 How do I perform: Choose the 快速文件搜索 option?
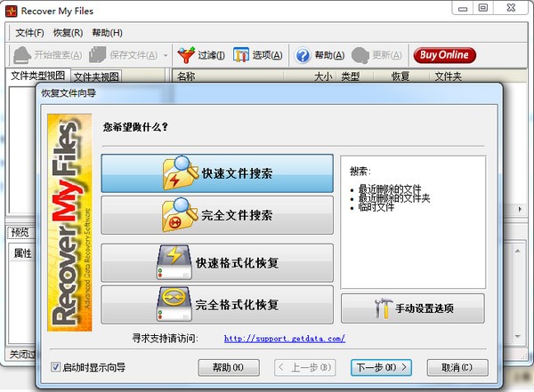point(217,173)
